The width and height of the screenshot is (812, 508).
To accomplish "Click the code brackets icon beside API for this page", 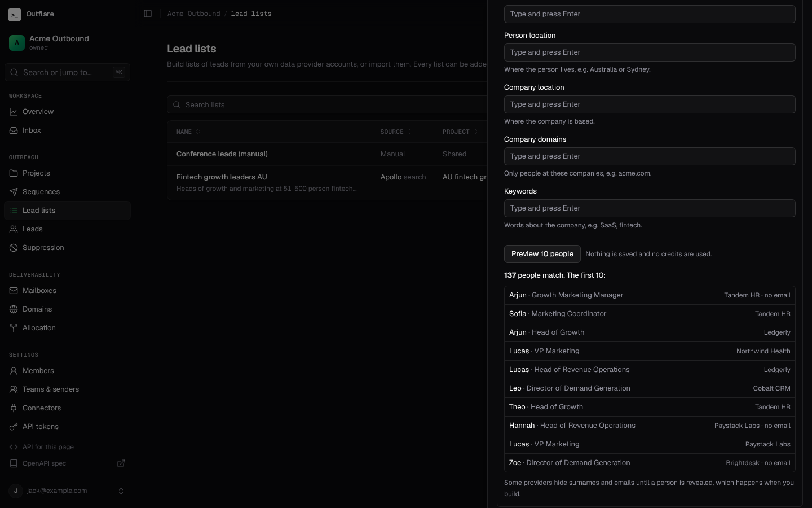I will pos(14,447).
